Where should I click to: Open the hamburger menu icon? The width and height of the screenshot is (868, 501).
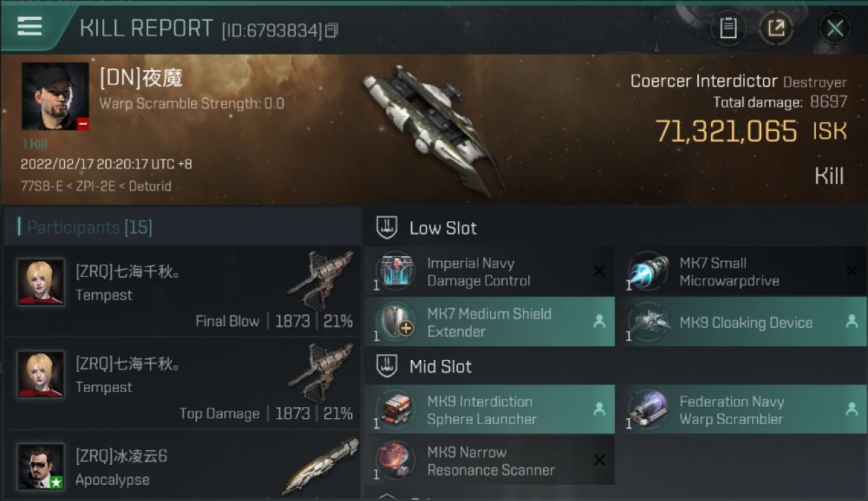point(30,26)
